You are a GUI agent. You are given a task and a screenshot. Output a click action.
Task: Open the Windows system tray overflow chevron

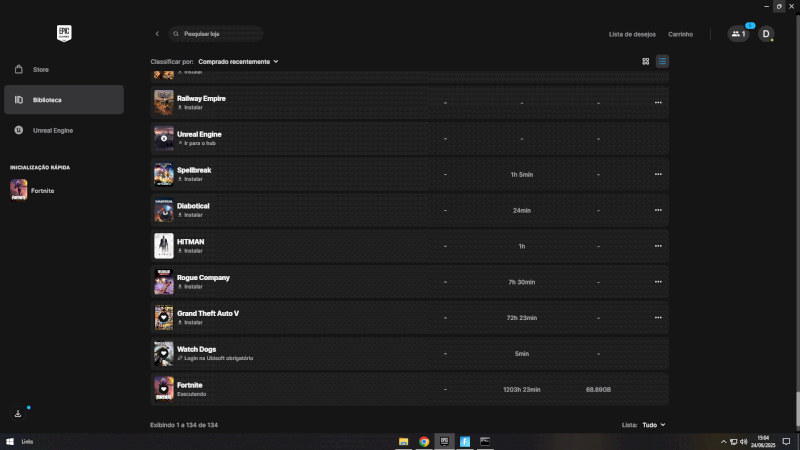pyautogui.click(x=723, y=441)
